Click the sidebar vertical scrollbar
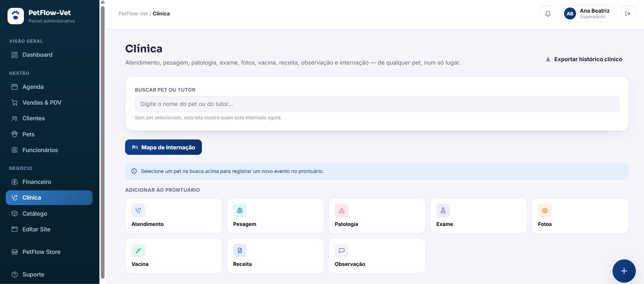644x284 pixels. tap(102, 142)
